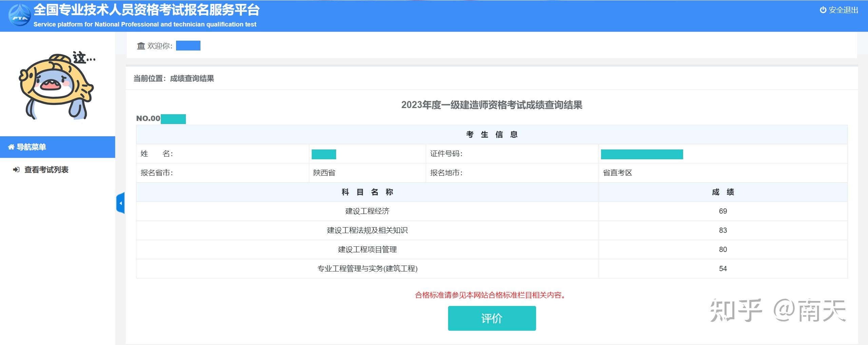This screenshot has height=345, width=868.
Task: Click the 成绩 column header
Action: (724, 191)
